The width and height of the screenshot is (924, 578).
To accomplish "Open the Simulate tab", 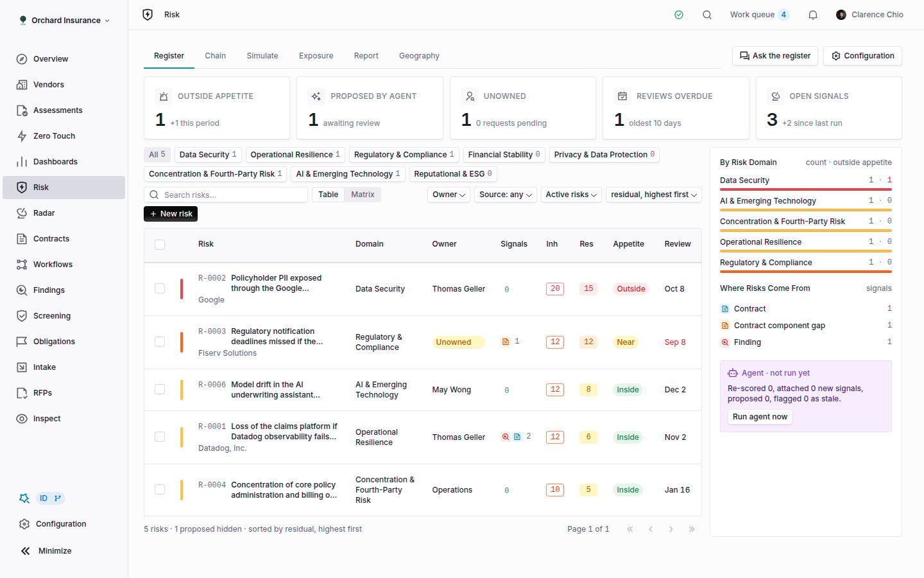I will point(262,56).
